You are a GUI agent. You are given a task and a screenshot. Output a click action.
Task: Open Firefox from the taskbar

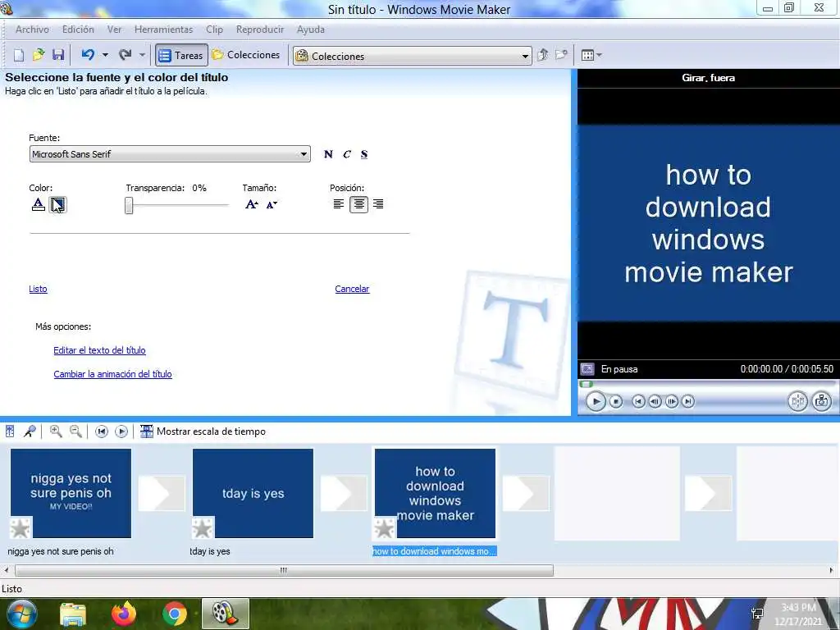point(124,614)
